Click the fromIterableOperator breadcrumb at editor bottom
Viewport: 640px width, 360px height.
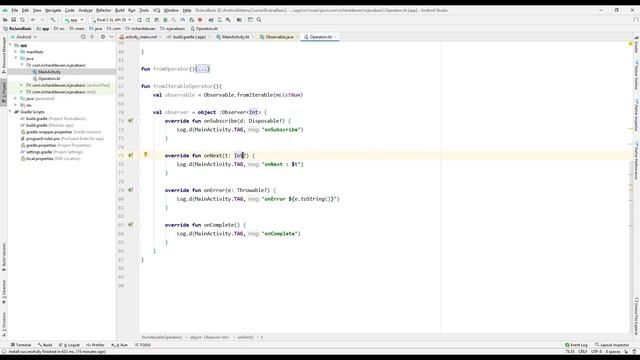point(162,338)
